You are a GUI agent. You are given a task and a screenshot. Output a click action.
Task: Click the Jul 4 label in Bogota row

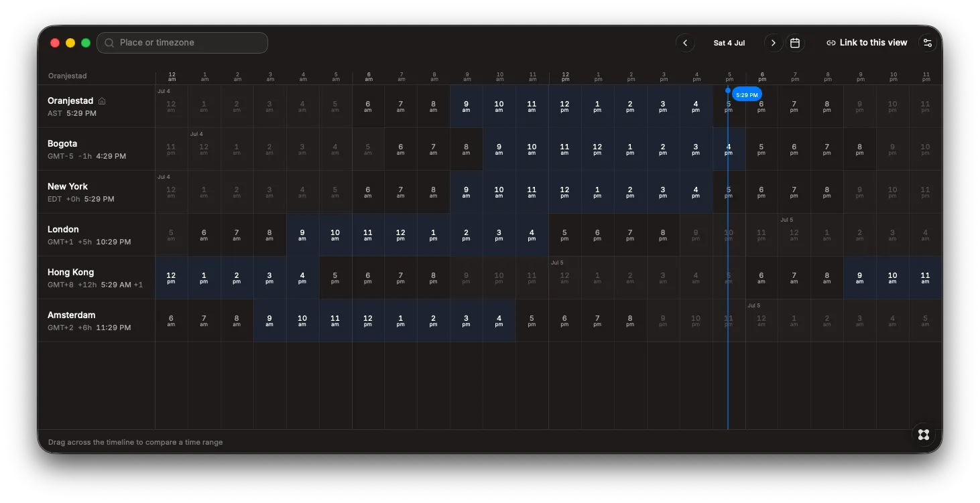tap(196, 134)
